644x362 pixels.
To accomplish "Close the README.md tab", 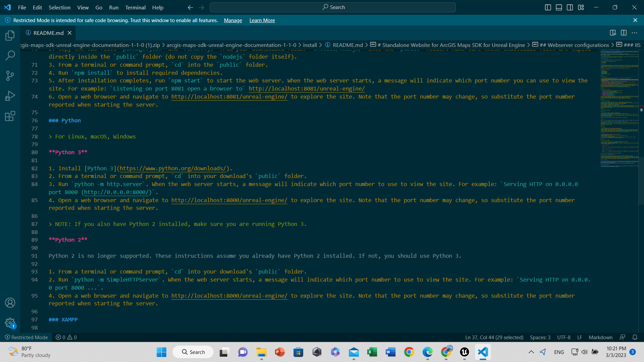I will tap(69, 33).
